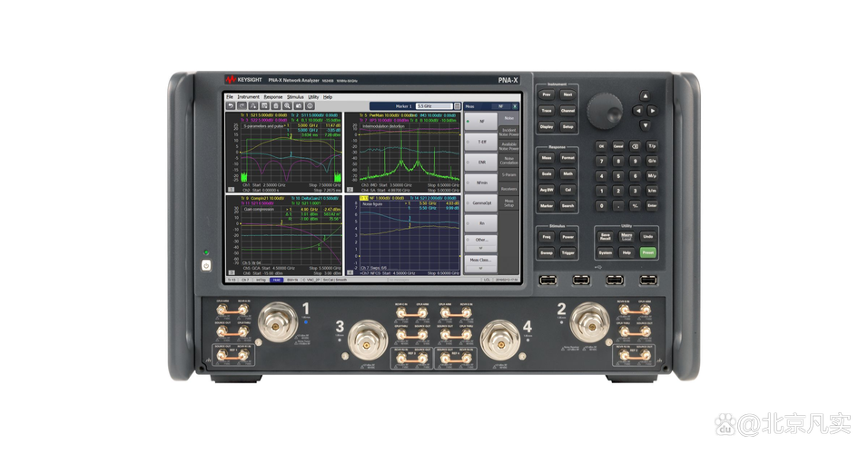Select the ENR measurement softkey
Viewport: 868px width, 454px height.
pyautogui.click(x=481, y=163)
